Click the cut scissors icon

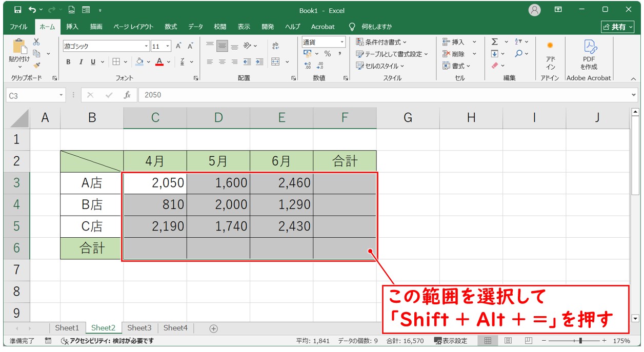point(36,42)
